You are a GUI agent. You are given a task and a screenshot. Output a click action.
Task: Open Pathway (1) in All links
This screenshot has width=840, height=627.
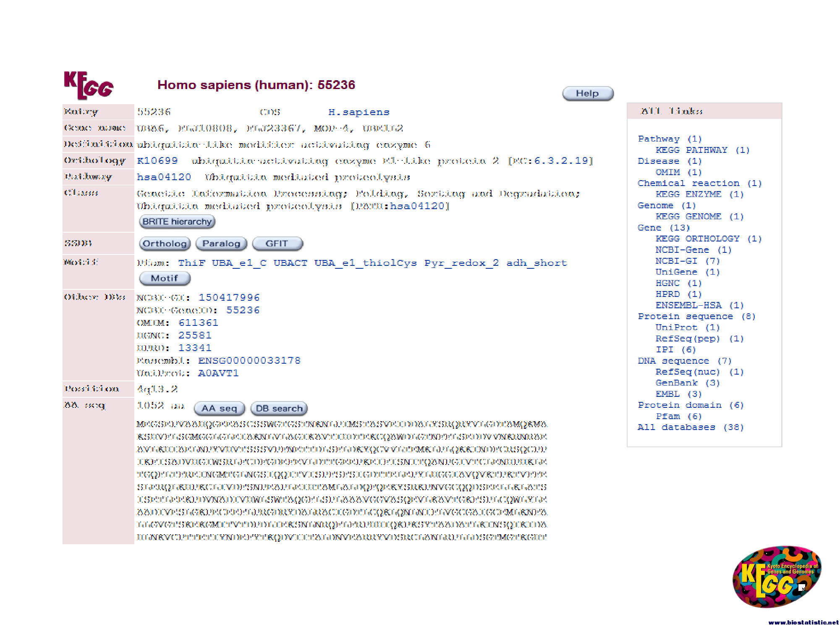click(x=670, y=139)
